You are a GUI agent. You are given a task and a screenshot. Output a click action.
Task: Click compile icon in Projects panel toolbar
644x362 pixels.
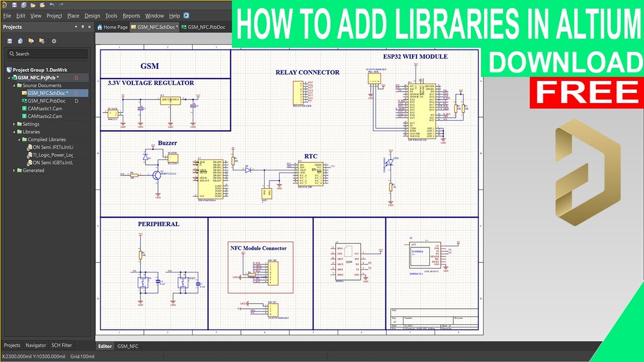tap(20, 41)
